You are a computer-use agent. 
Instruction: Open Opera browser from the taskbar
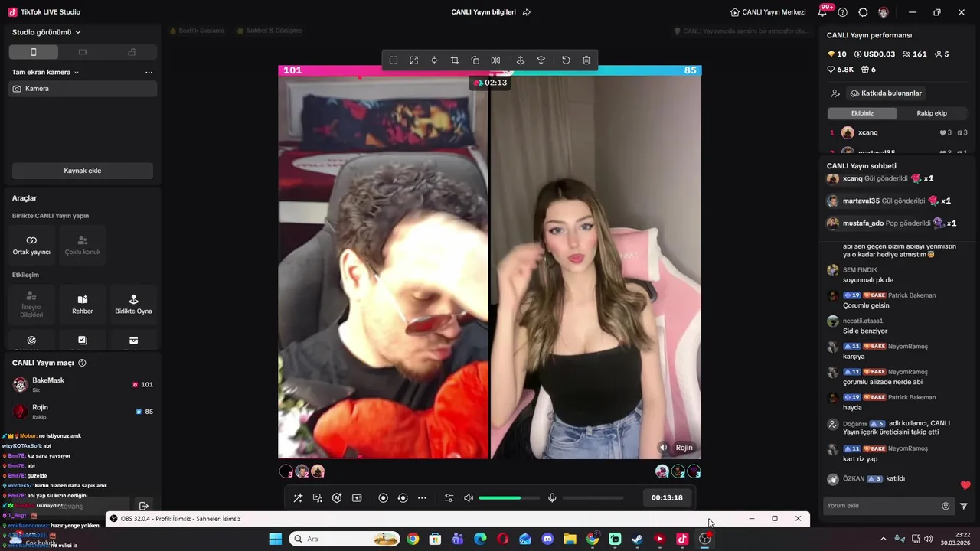(x=502, y=539)
